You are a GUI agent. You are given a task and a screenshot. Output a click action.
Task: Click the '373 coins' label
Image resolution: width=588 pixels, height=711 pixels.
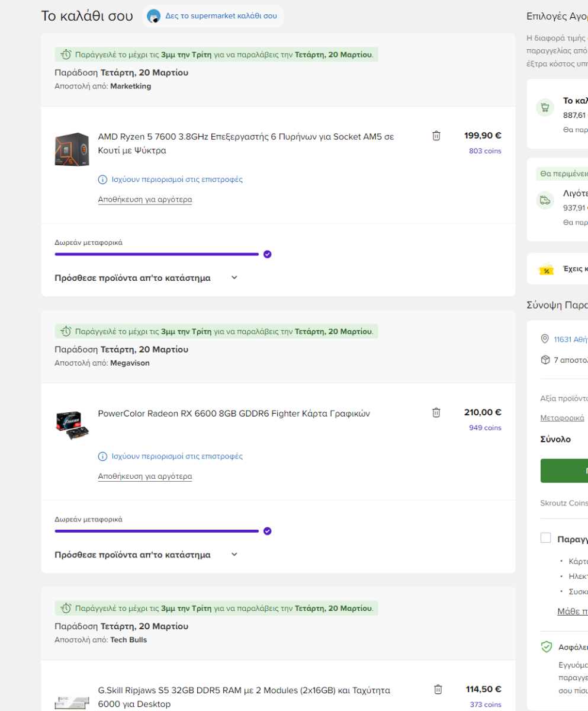pos(485,704)
